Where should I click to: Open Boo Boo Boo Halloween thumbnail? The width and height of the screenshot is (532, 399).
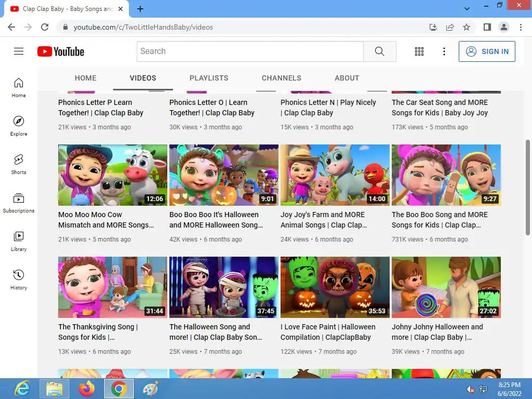pos(224,175)
